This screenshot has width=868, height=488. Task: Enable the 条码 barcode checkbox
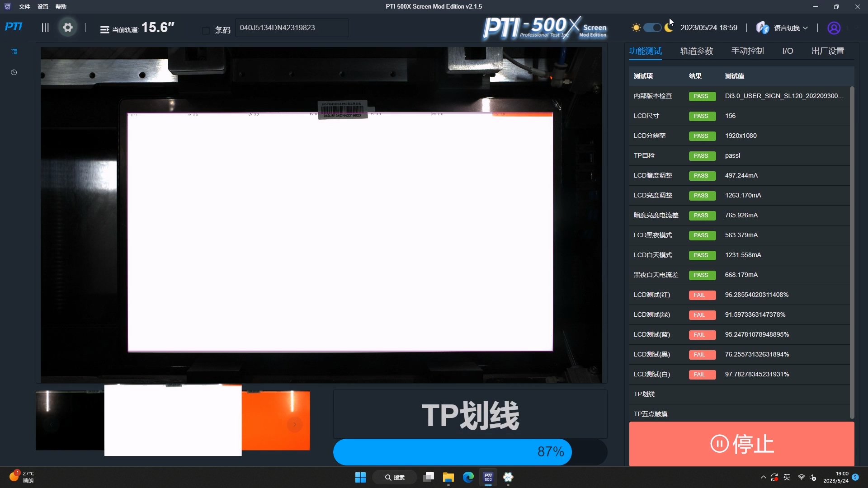click(x=206, y=30)
